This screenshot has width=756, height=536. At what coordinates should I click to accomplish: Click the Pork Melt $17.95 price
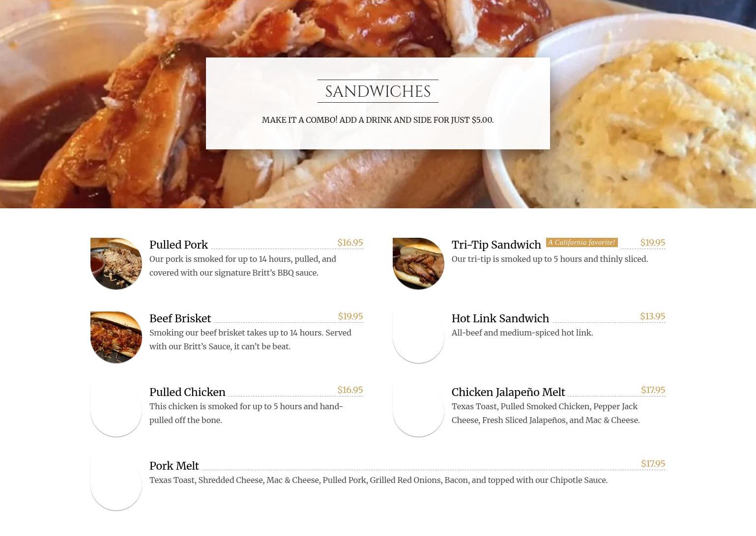[x=653, y=464]
